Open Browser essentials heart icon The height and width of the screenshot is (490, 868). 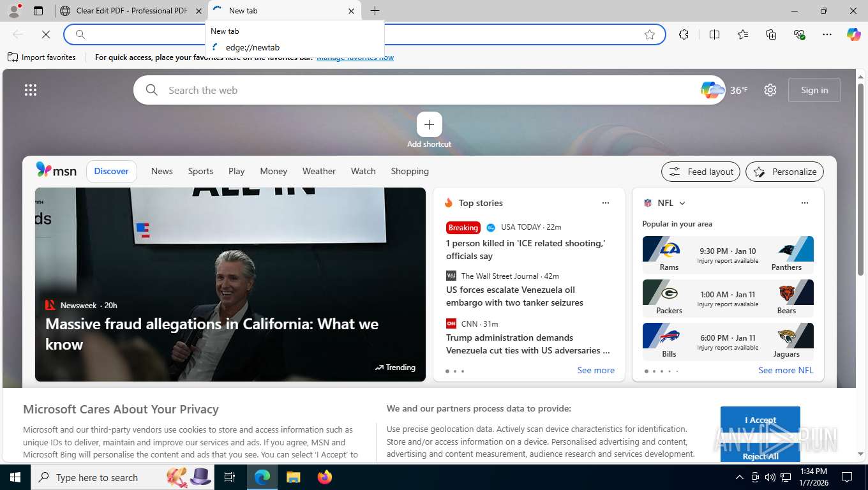pos(799,34)
